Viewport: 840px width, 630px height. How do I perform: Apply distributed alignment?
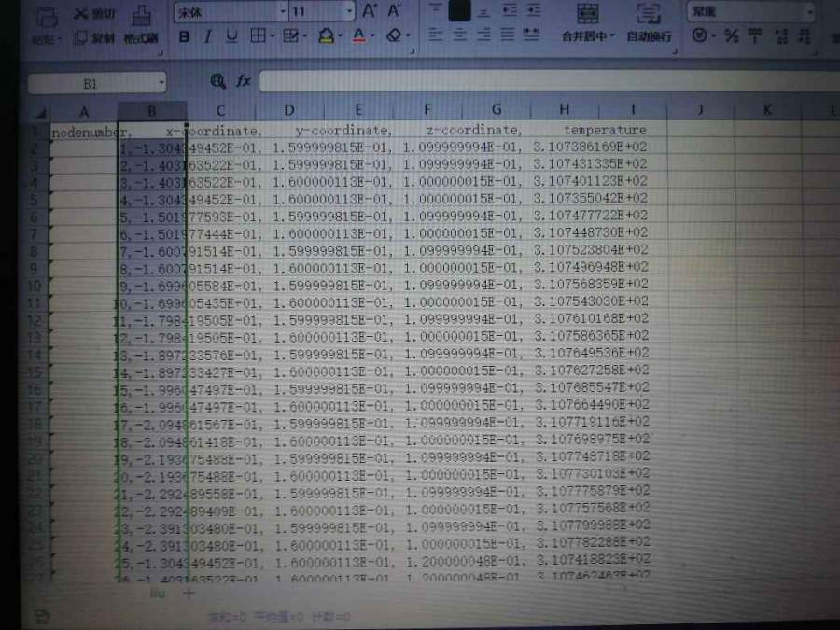531,35
